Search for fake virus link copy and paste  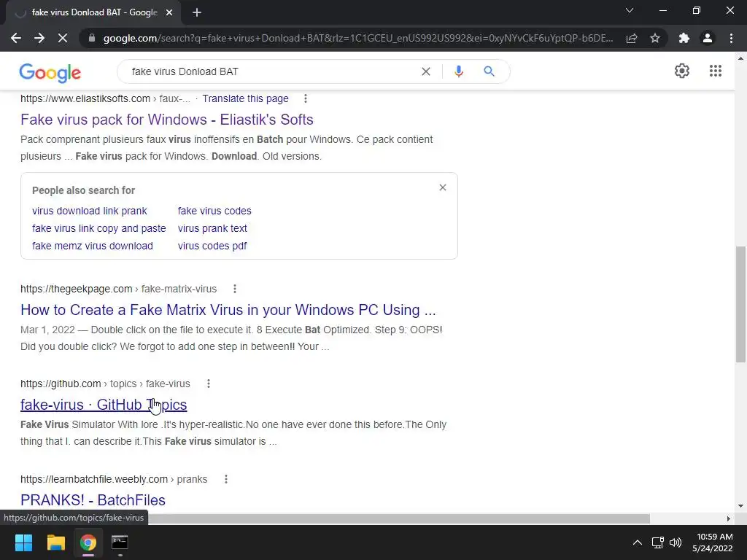pyautogui.click(x=99, y=228)
